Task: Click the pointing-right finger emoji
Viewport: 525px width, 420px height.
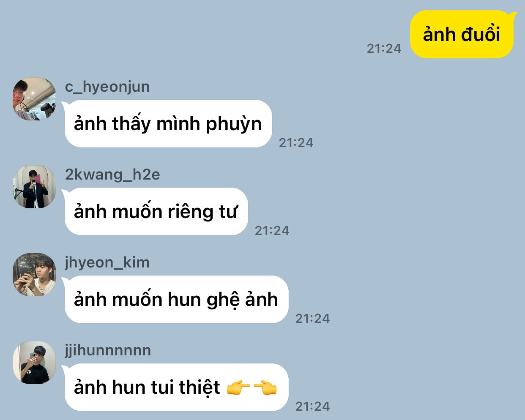Action: click(238, 387)
